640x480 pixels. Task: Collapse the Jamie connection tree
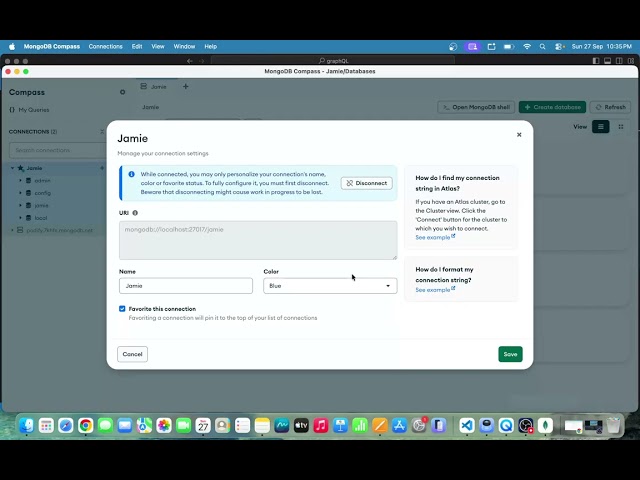[12, 168]
